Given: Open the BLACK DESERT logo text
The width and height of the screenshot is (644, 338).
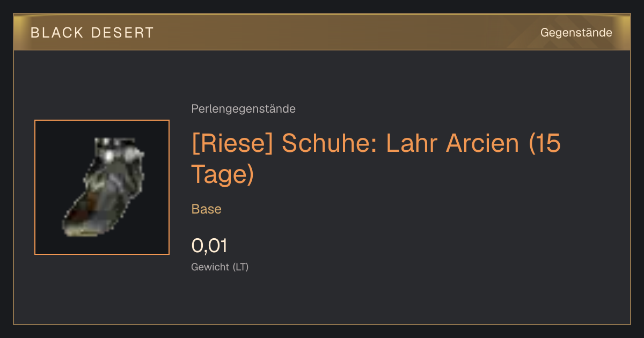Looking at the screenshot, I should pos(92,33).
